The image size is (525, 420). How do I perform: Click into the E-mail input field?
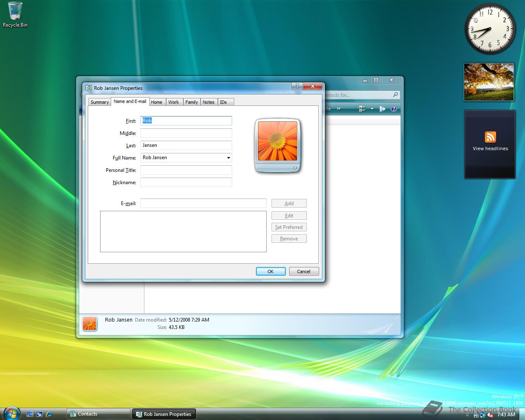pos(203,203)
